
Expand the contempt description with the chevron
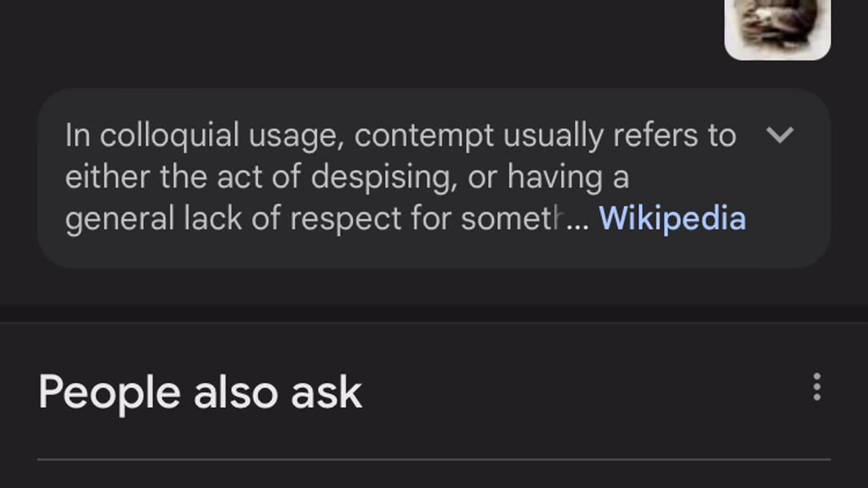pos(779,135)
